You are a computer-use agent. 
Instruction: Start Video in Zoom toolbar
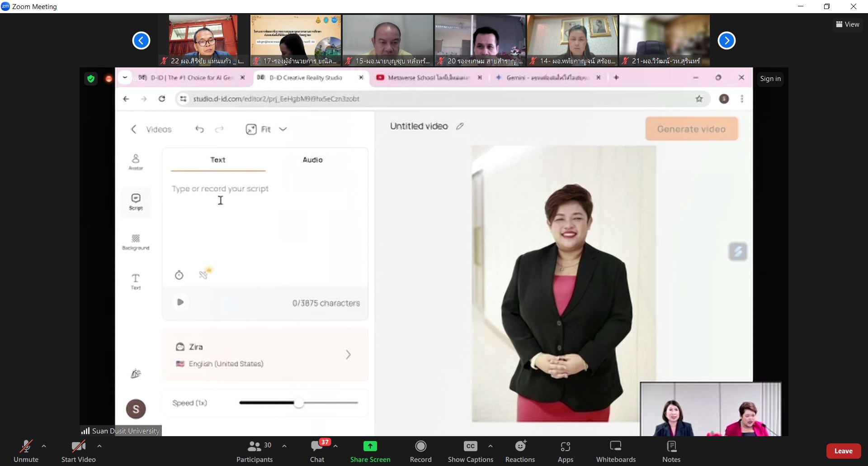point(78,452)
